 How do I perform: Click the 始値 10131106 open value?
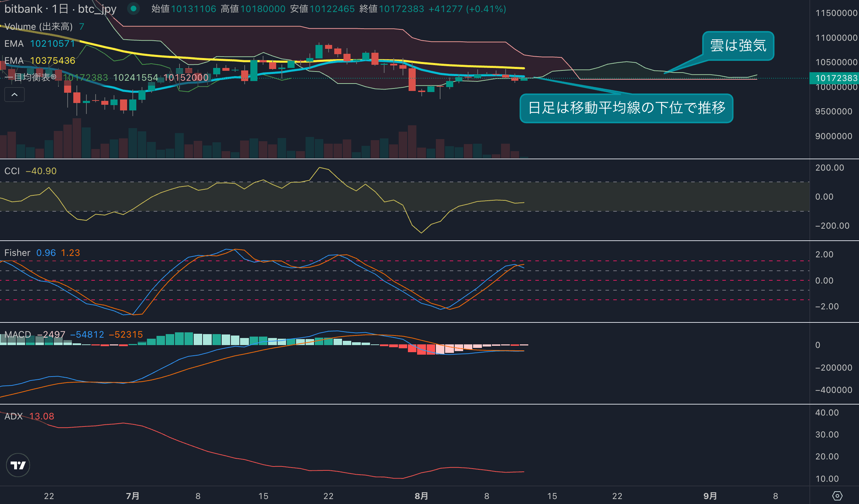click(x=184, y=9)
